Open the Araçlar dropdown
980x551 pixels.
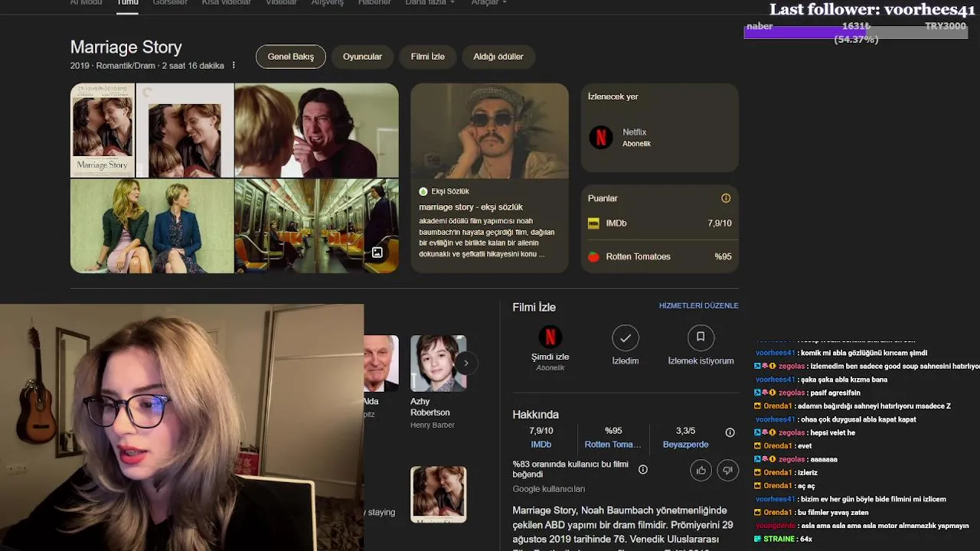click(x=488, y=3)
